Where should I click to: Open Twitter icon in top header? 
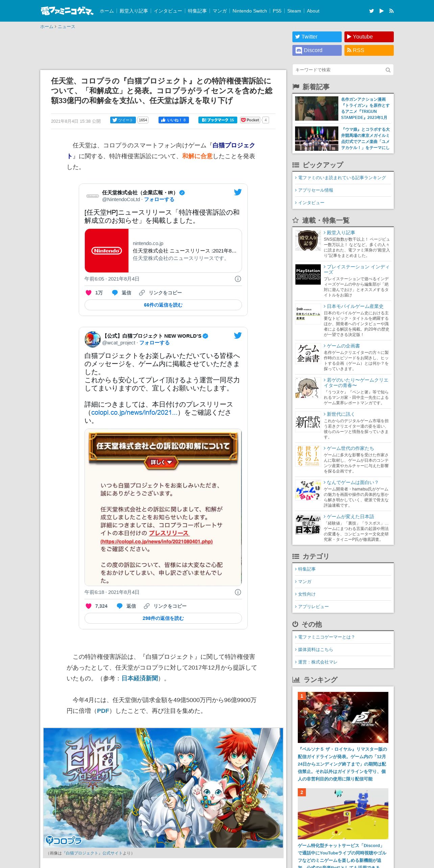pos(371,11)
